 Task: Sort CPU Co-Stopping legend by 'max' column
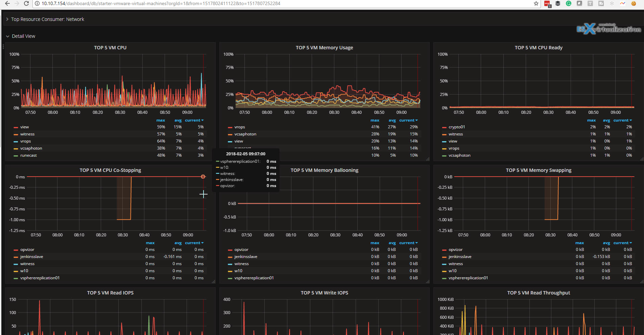tap(150, 243)
